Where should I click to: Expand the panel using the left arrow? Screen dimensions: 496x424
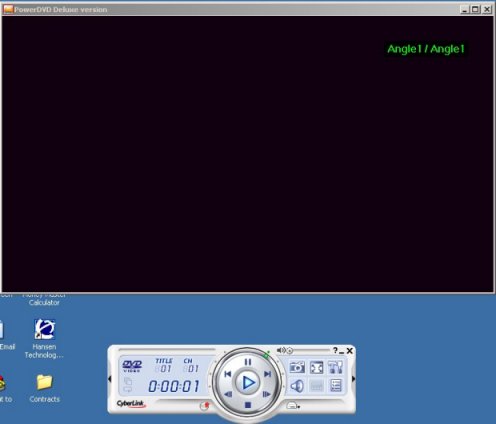(109, 379)
